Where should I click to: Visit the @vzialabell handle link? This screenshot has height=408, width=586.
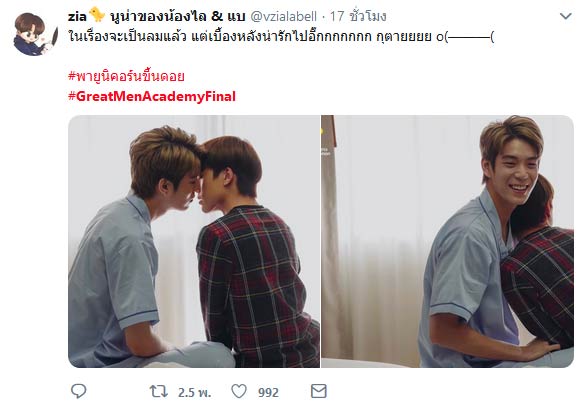coord(283,16)
